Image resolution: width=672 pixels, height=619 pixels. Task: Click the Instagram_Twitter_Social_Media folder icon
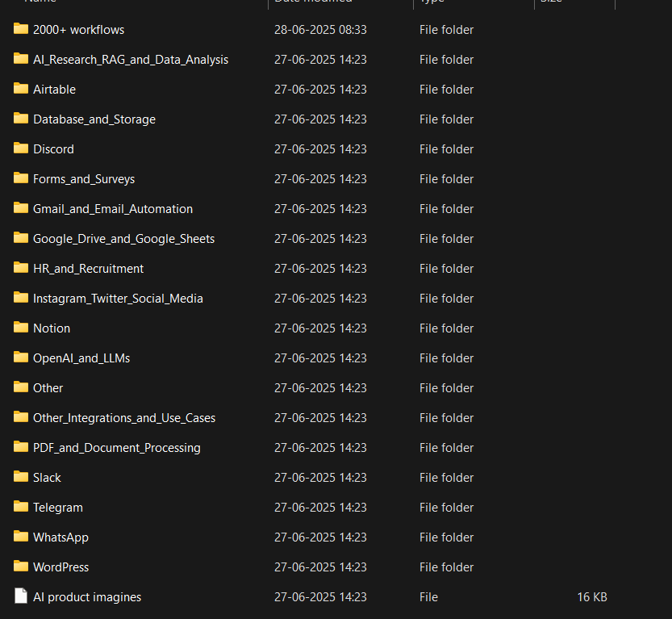pyautogui.click(x=21, y=298)
